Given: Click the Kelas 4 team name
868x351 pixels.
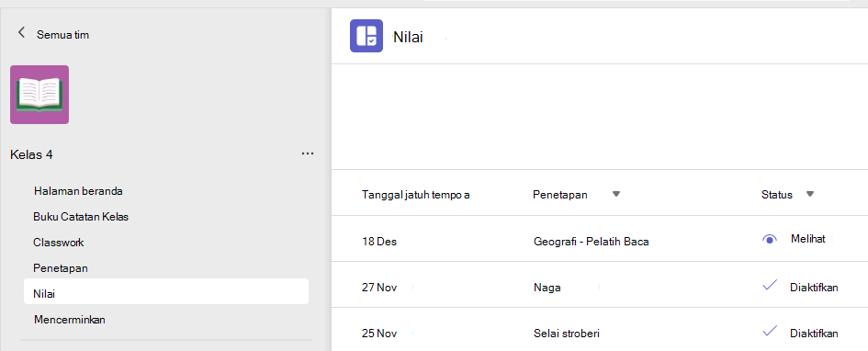Looking at the screenshot, I should coord(31,154).
